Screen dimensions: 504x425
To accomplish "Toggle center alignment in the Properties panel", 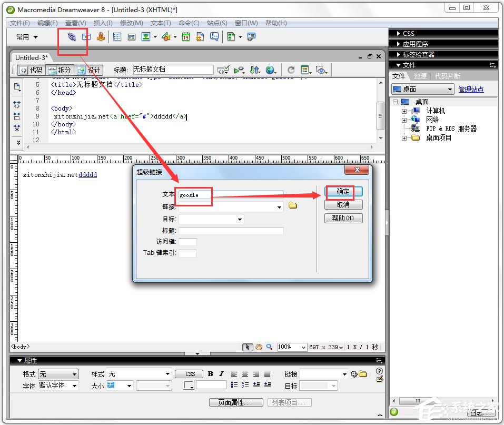I will (245, 373).
